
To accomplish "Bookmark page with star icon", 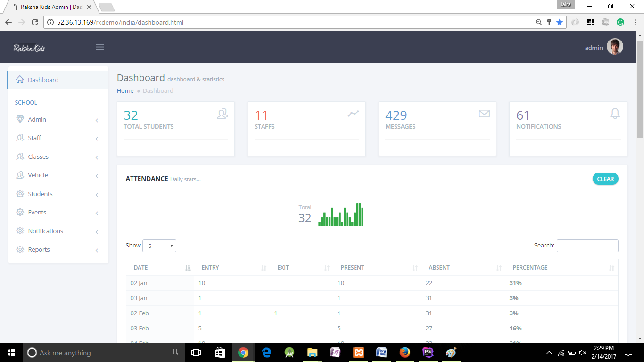I will click(560, 22).
